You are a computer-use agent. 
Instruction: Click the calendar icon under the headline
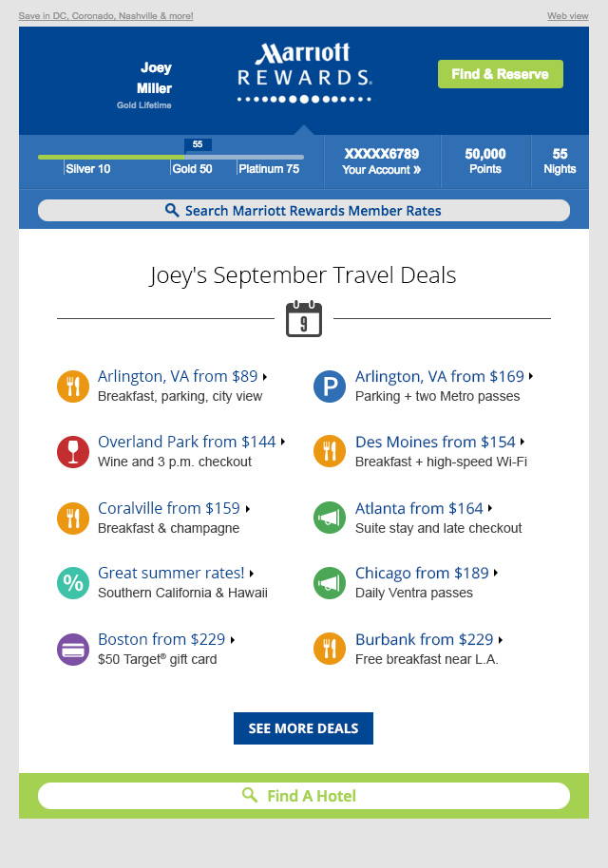tap(304, 319)
